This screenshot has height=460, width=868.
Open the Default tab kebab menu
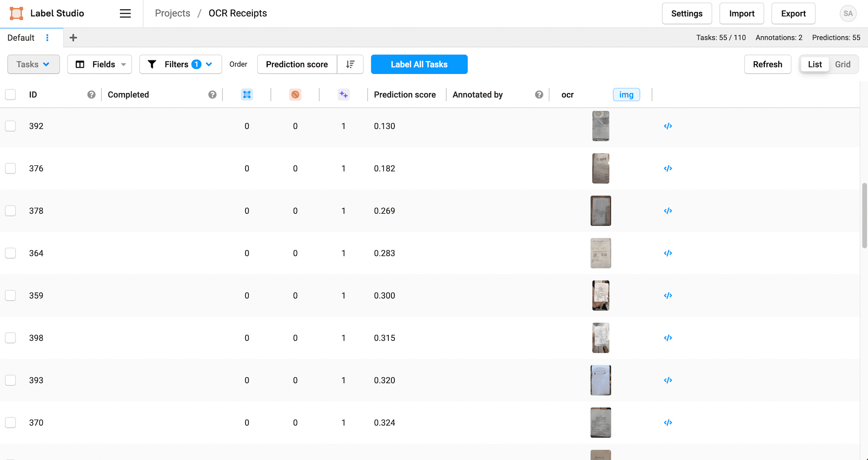[48, 37]
